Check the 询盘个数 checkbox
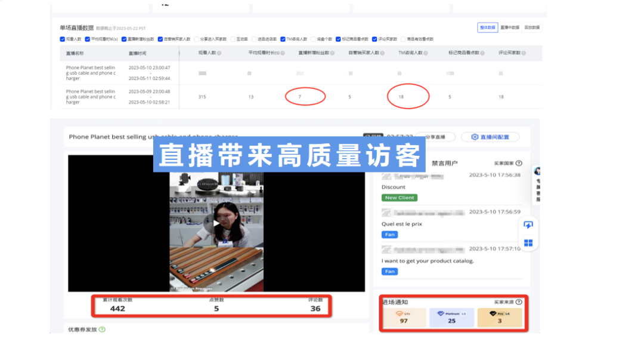The height and width of the screenshot is (345, 644). [x=314, y=39]
